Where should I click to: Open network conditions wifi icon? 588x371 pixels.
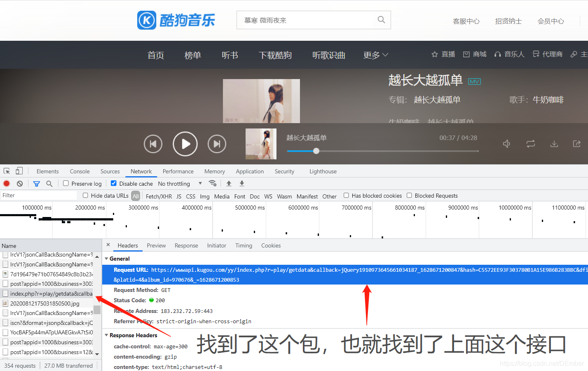213,183
